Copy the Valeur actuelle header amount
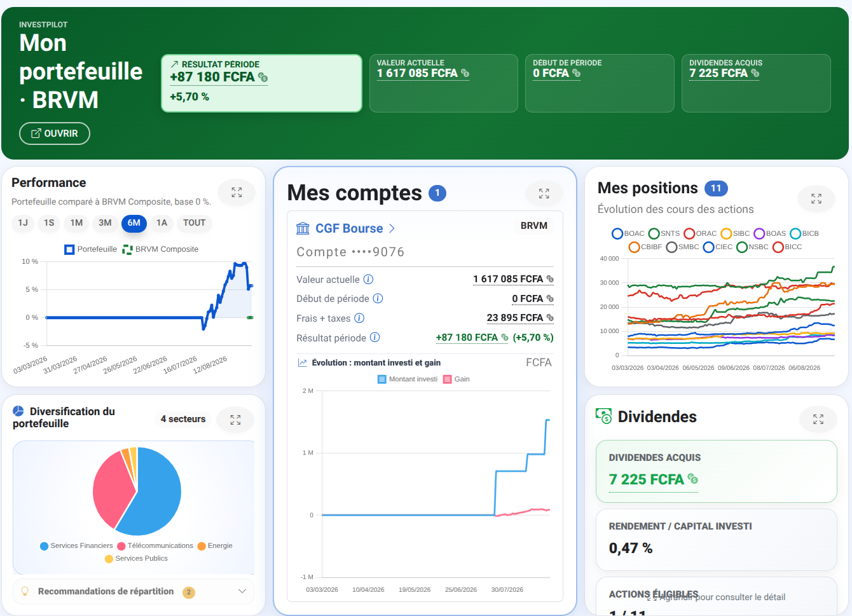This screenshot has height=616, width=852. tap(465, 73)
